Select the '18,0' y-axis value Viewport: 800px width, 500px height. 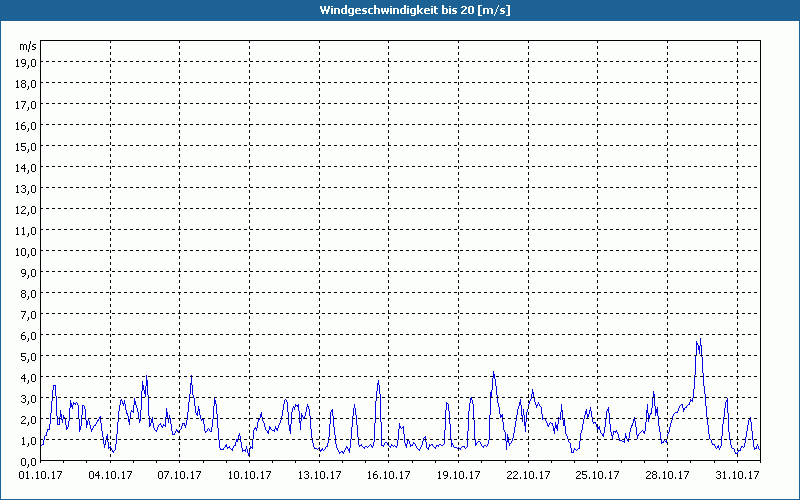26,84
